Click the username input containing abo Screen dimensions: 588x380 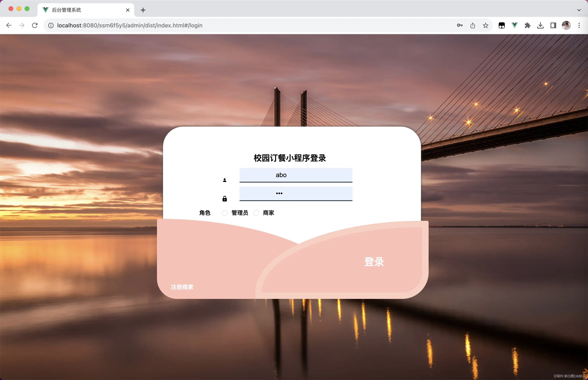click(x=296, y=175)
